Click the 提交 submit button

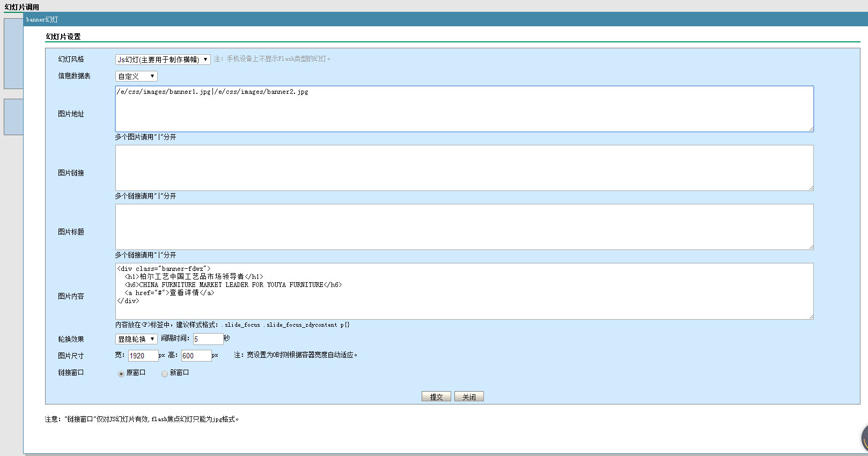tap(436, 396)
